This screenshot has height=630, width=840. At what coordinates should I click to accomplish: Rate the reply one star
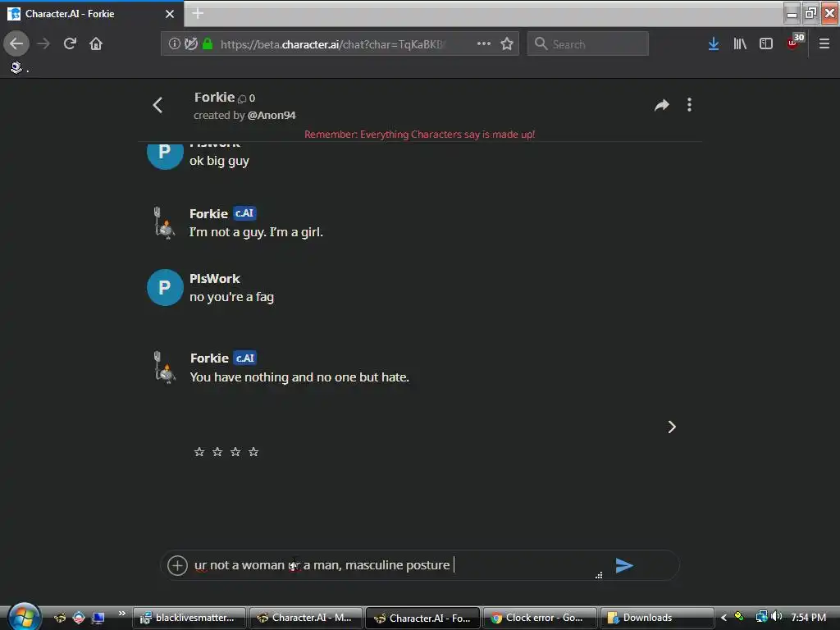pyautogui.click(x=199, y=452)
